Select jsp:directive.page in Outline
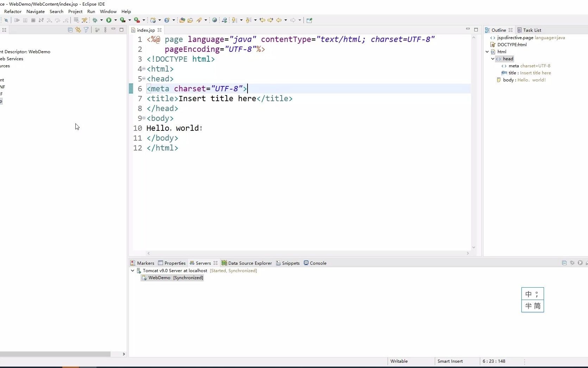This screenshot has width=588, height=368. point(528,38)
